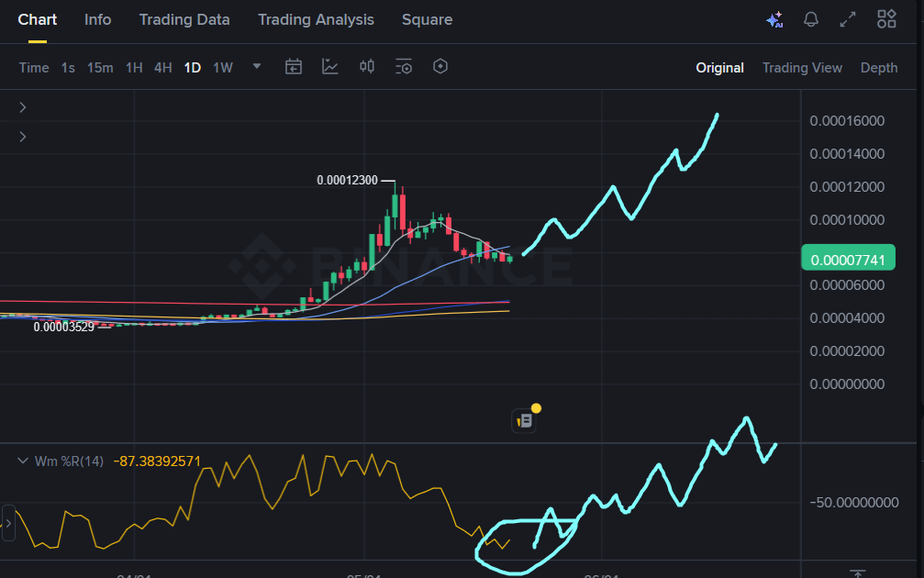Screen dimensions: 924x578
Task: Select the 1D interval
Action: 193,68
